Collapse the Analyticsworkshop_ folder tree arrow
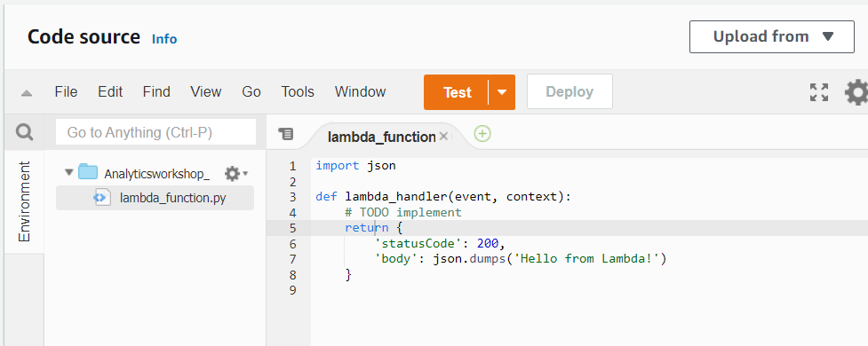 pos(68,172)
